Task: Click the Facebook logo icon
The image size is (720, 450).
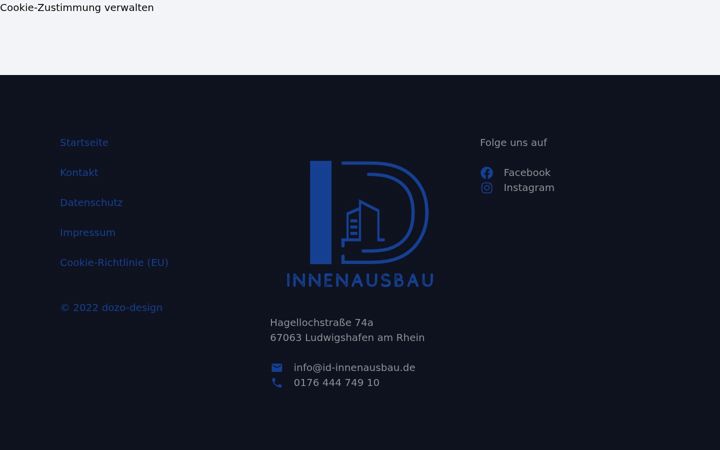Action: pyautogui.click(x=487, y=173)
